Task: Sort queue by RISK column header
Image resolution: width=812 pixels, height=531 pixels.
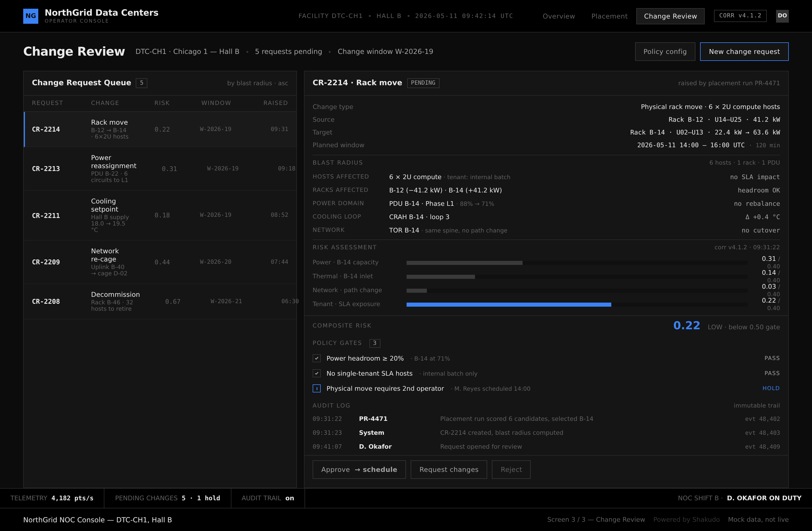Action: point(162,103)
